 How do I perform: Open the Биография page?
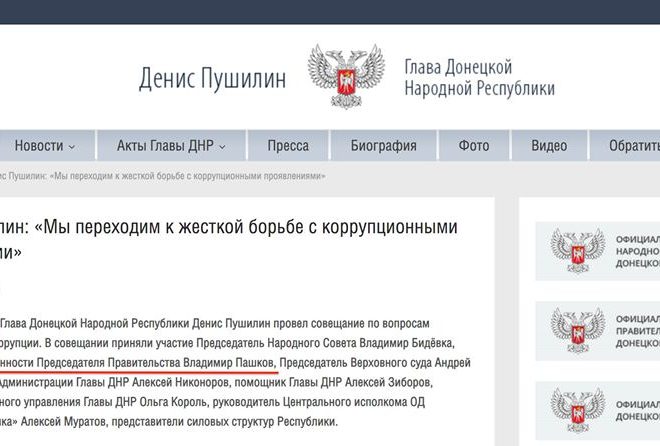(x=383, y=146)
